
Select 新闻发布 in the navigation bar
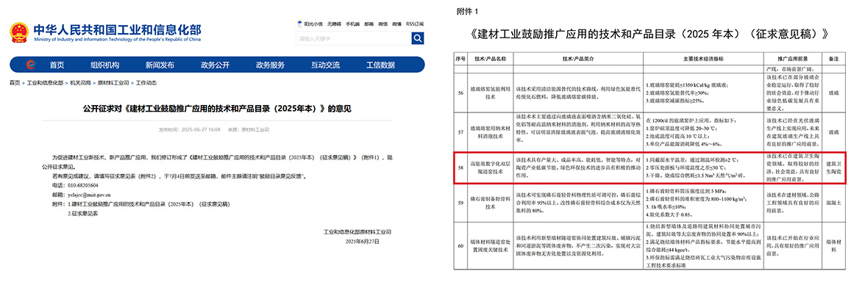[x=160, y=65]
